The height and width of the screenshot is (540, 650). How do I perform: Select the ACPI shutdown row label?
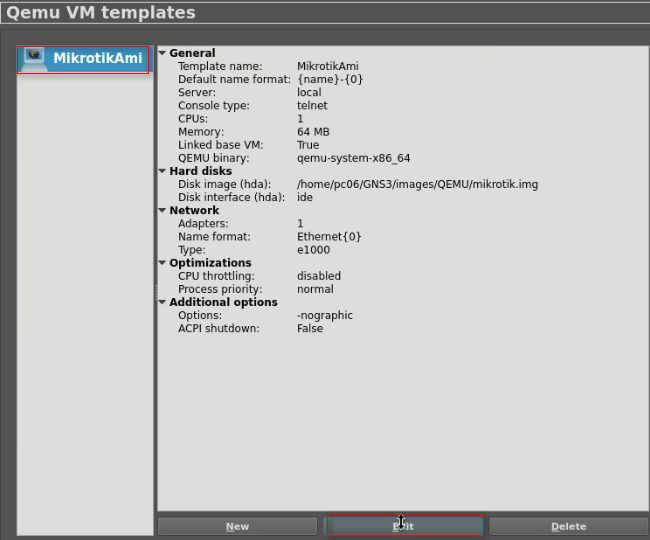[x=219, y=329]
